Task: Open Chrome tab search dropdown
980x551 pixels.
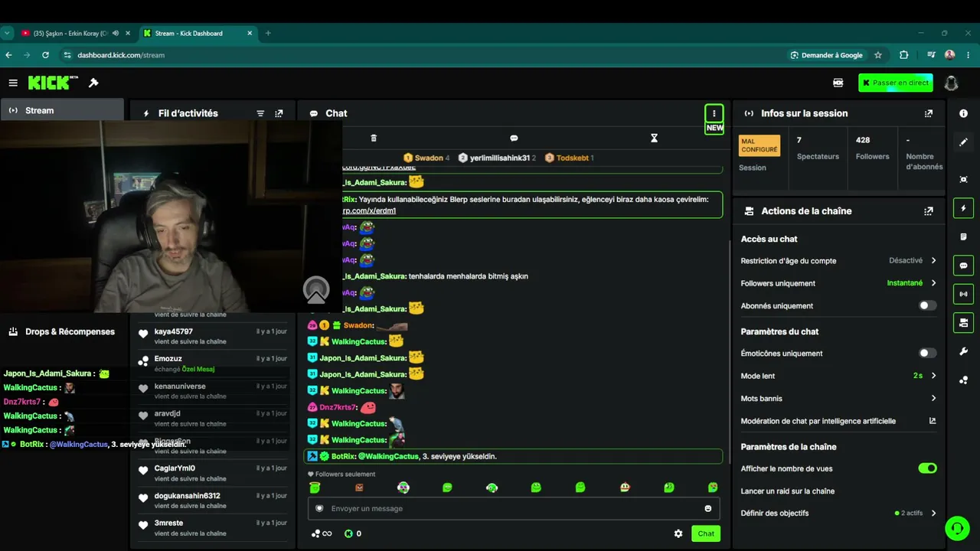Action: click(7, 33)
